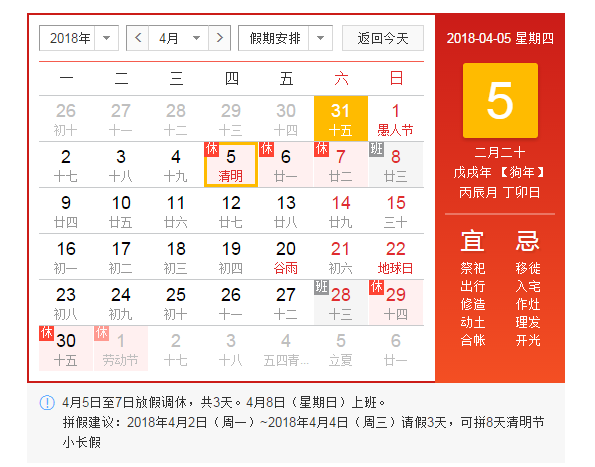
Task: Select April 22 地球日 date
Action: pos(395,257)
